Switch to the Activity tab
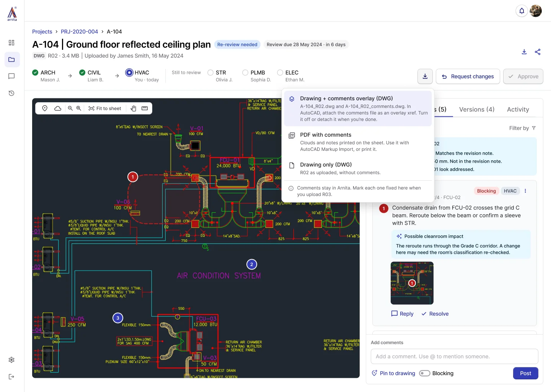Image resolution: width=551 pixels, height=392 pixels. pos(518,109)
